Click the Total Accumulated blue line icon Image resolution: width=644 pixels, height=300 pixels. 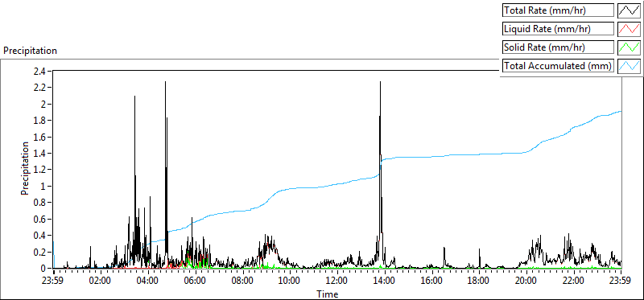coord(629,66)
